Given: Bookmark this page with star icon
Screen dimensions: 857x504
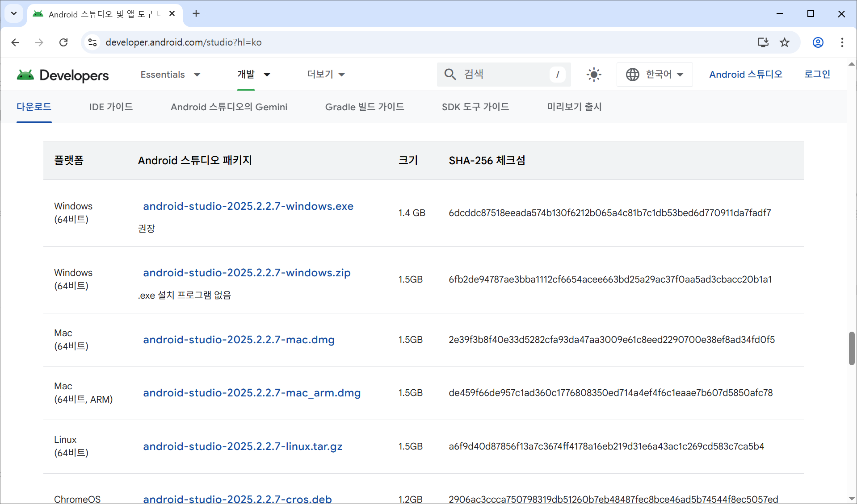Looking at the screenshot, I should pos(785,42).
